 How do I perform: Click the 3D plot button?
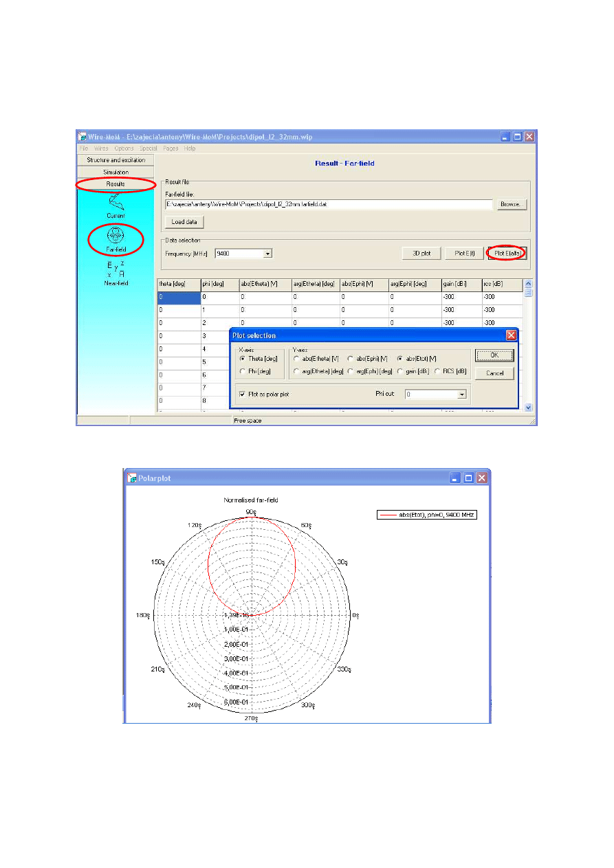(x=421, y=254)
